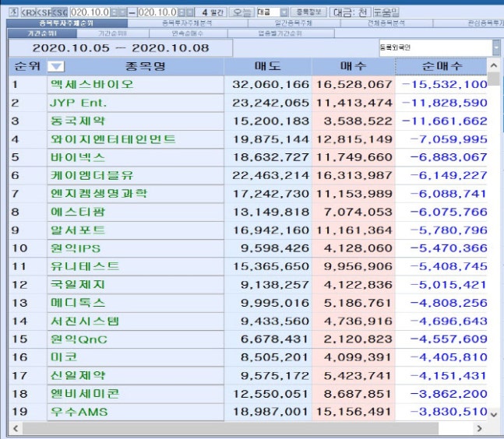This screenshot has height=439, width=504.
Task: Click second stepper button beside end date
Action: pyautogui.click(x=190, y=12)
